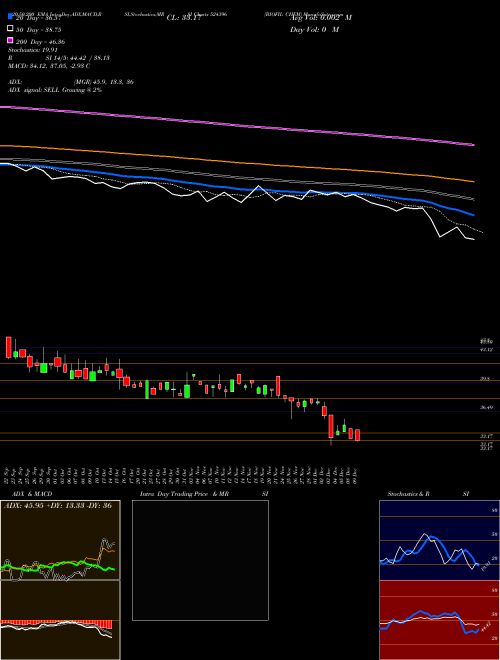Click the 'Stochastics & R SI' panel title
This screenshot has width=500, height=660.
click(x=428, y=494)
